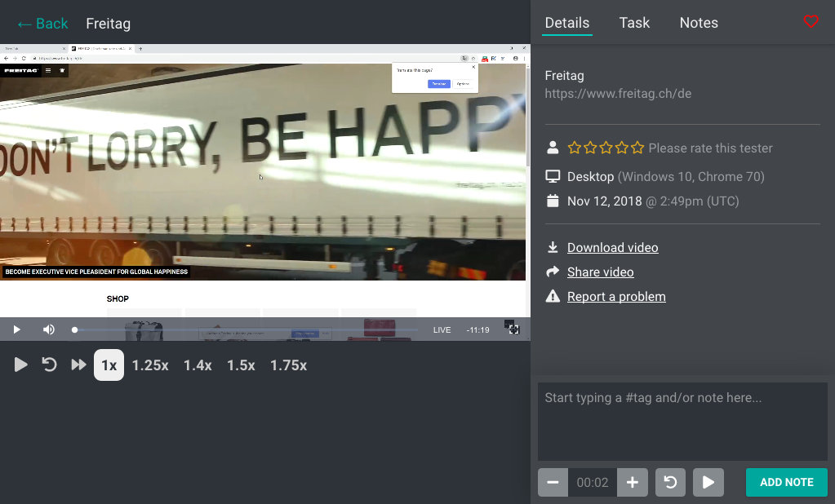Click the rewind icon beside speed options
The image size is (835, 504).
[50, 365]
